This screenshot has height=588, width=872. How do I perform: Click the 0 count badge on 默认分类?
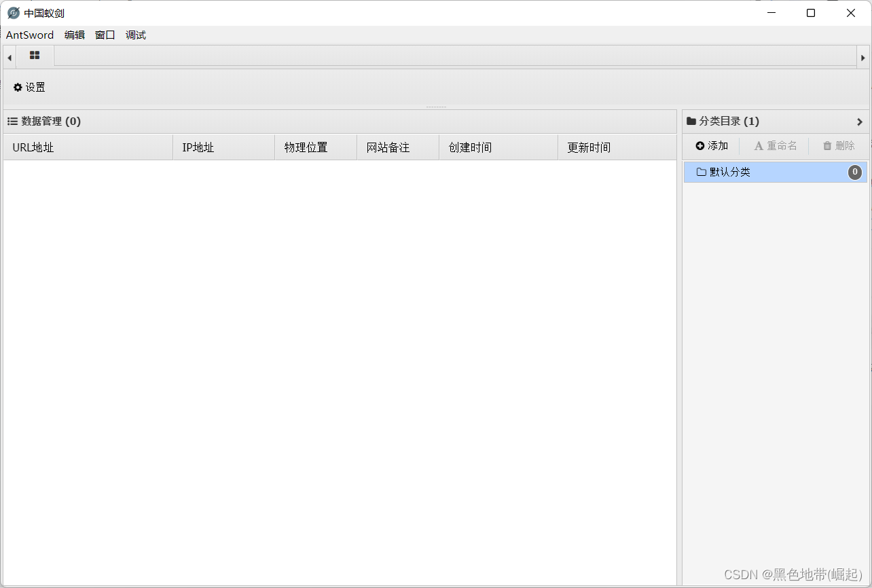855,172
